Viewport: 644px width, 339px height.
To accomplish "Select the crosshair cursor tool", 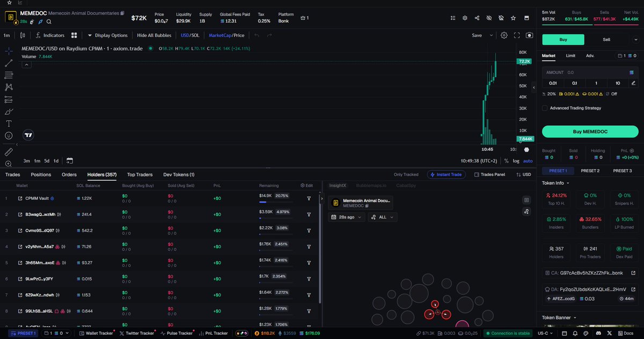I will point(9,51).
